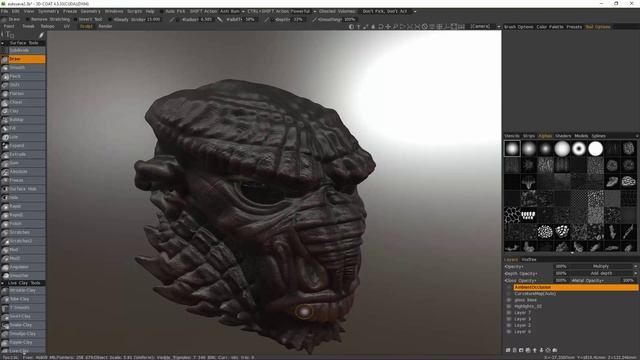Toggle the Remove Stretching checkbox
This screenshot has height=360, width=640.
tap(27, 19)
